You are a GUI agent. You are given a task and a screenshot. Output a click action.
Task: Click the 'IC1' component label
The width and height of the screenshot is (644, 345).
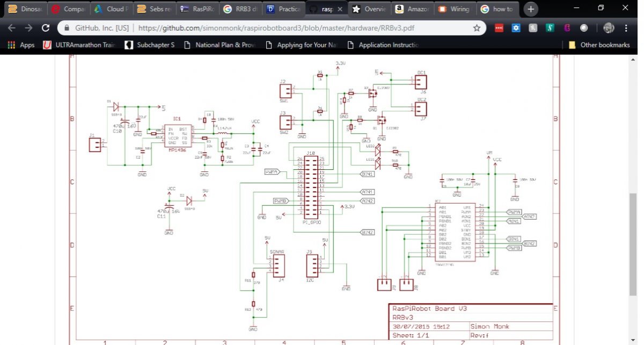tap(177, 118)
